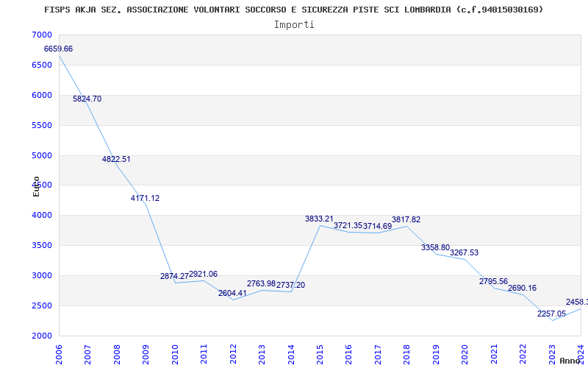
Task: Select the 5824.70 value label
Action: pos(87,99)
